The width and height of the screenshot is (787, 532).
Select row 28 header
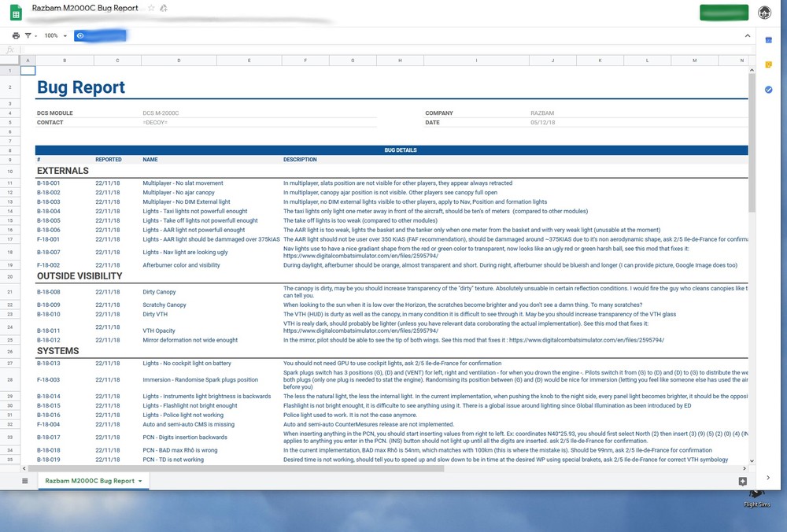point(10,379)
